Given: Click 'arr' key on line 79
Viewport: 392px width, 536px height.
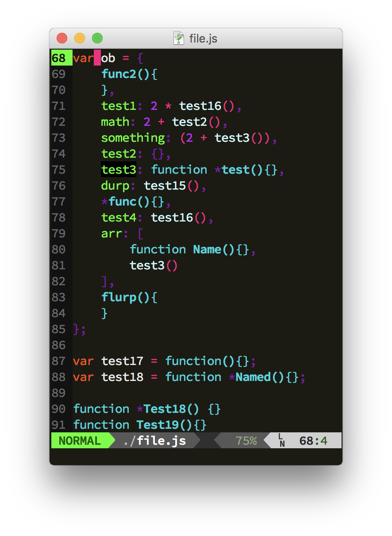Looking at the screenshot, I should [x=112, y=233].
